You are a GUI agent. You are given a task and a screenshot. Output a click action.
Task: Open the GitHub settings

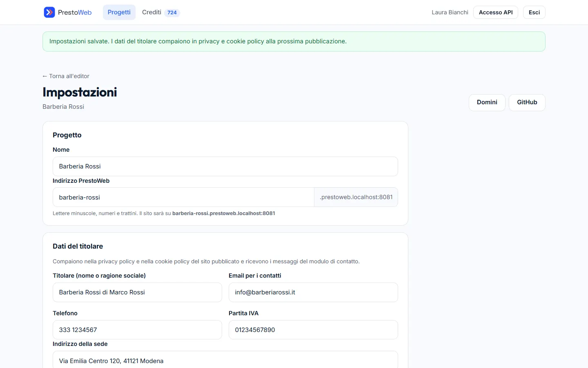(x=527, y=102)
